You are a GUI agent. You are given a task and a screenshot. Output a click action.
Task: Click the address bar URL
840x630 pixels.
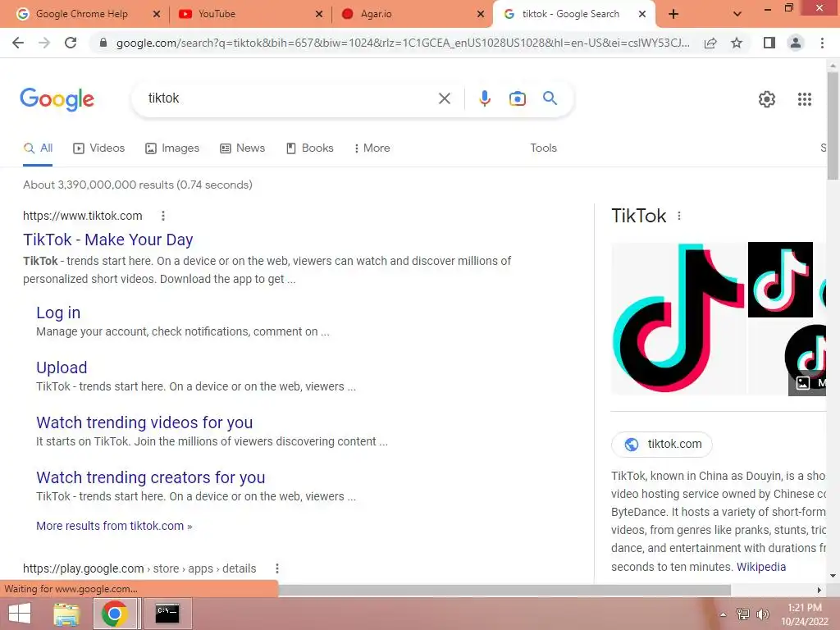point(402,43)
